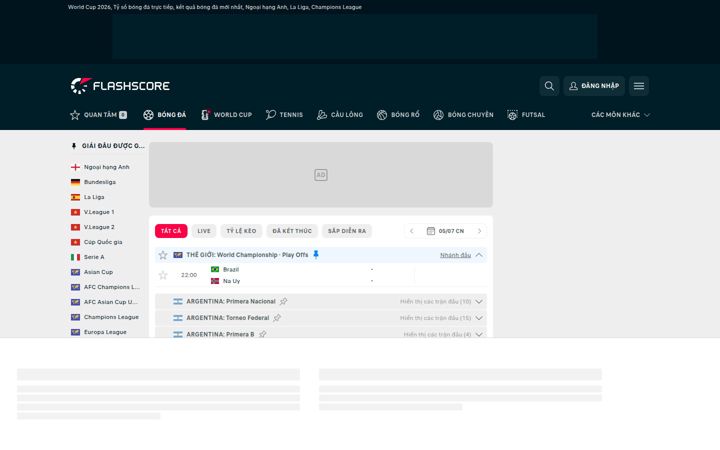Screen dimensions: 720x450
Task: Switch to the Tennis tab
Action: (x=284, y=115)
